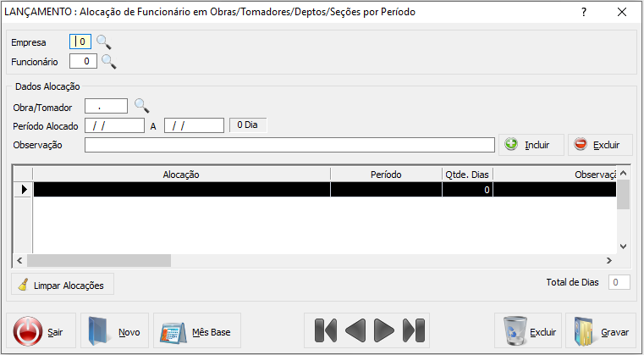
Task: Open the Empresa search magnifier
Action: 103,42
